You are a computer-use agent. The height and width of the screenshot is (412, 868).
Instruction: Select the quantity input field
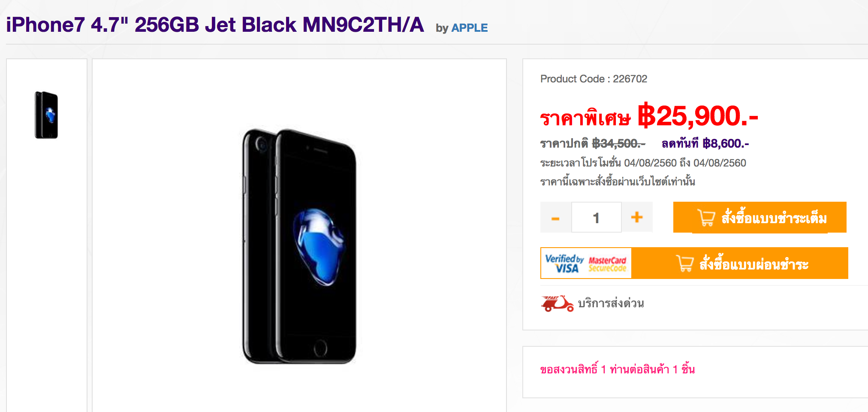596,218
